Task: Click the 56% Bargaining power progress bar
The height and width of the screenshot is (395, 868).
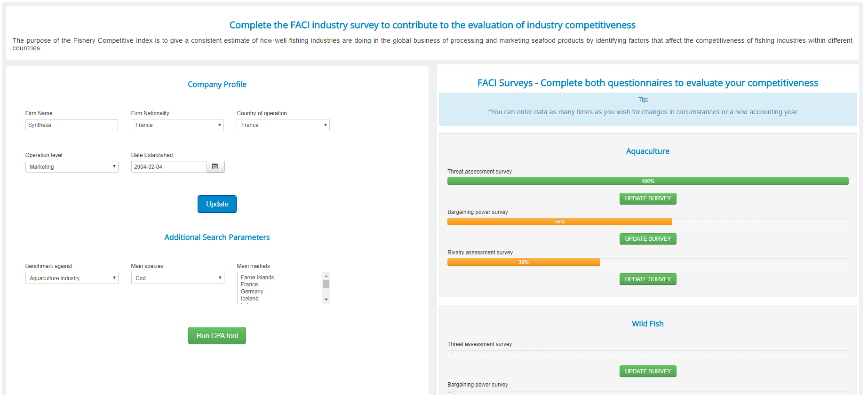Action: (x=559, y=221)
